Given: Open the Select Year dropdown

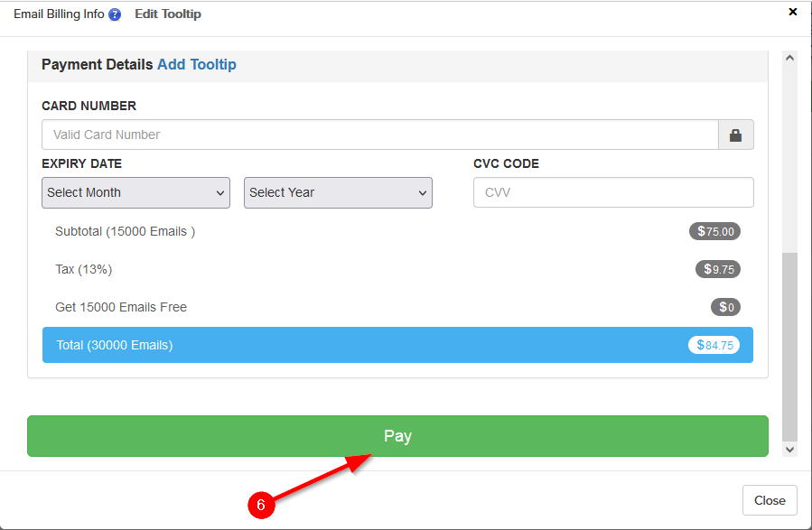Looking at the screenshot, I should coord(338,192).
